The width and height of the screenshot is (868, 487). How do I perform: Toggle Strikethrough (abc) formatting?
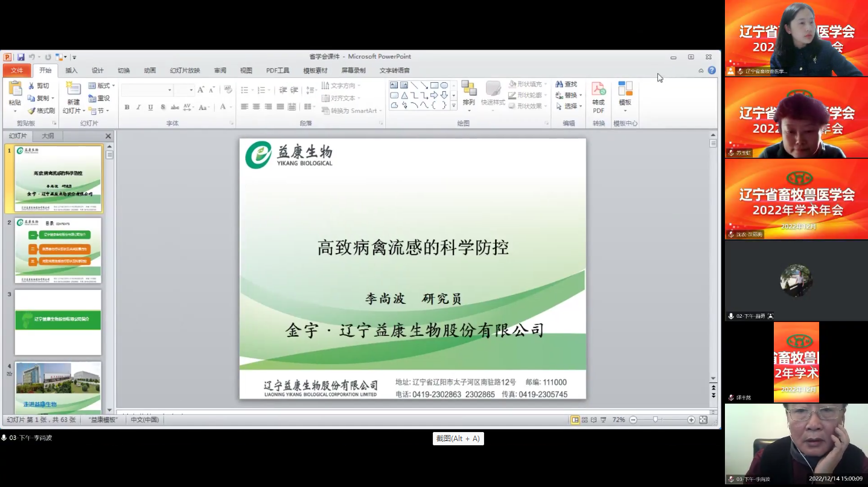[174, 107]
